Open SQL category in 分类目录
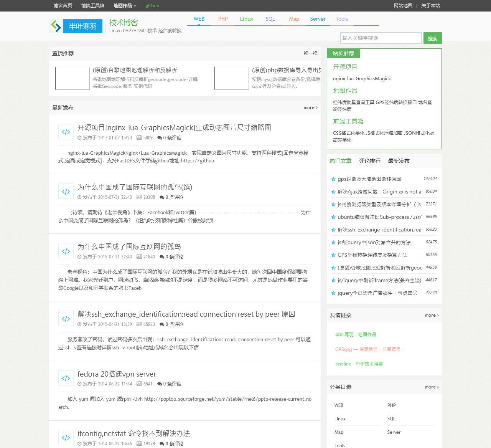Image resolution: width=491 pixels, height=448 pixels. pos(391,419)
